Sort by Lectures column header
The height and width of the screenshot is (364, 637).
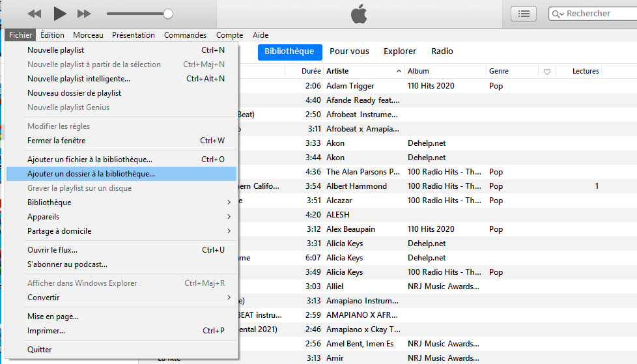pos(578,71)
